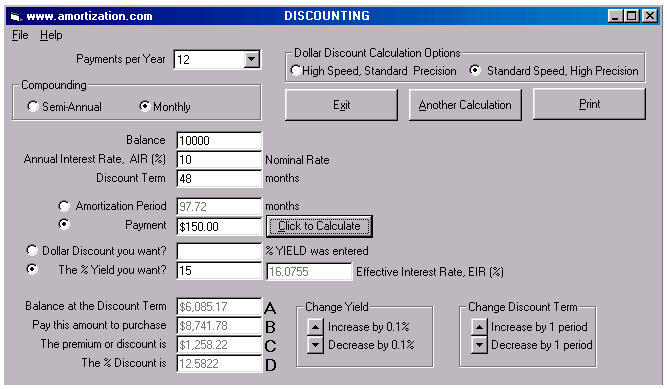The width and height of the screenshot is (667, 389).
Task: Click the Click to Calculate button
Action: coord(319,226)
